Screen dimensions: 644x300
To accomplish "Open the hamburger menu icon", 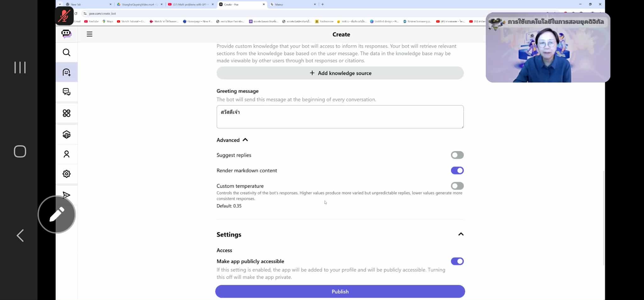I will tap(90, 34).
